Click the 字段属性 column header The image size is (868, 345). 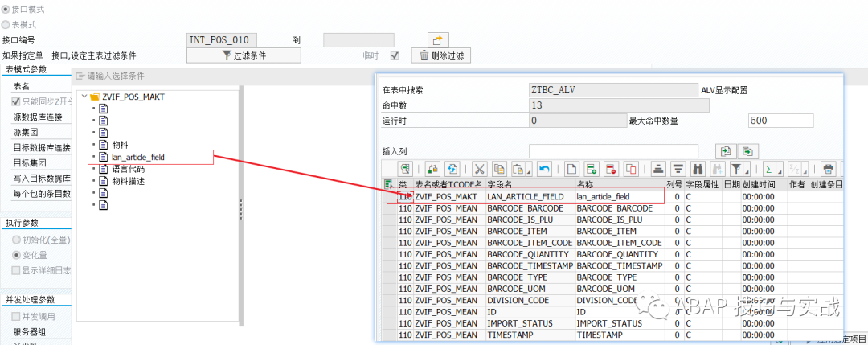[x=702, y=184]
